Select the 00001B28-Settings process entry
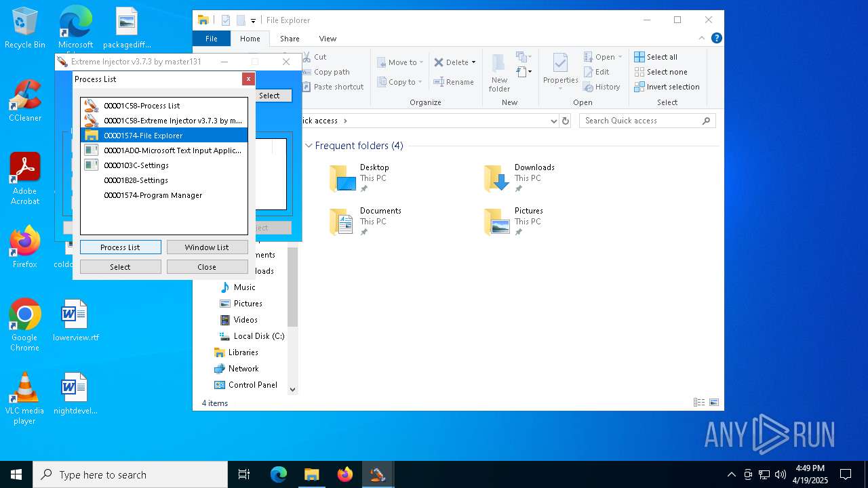 (164, 180)
